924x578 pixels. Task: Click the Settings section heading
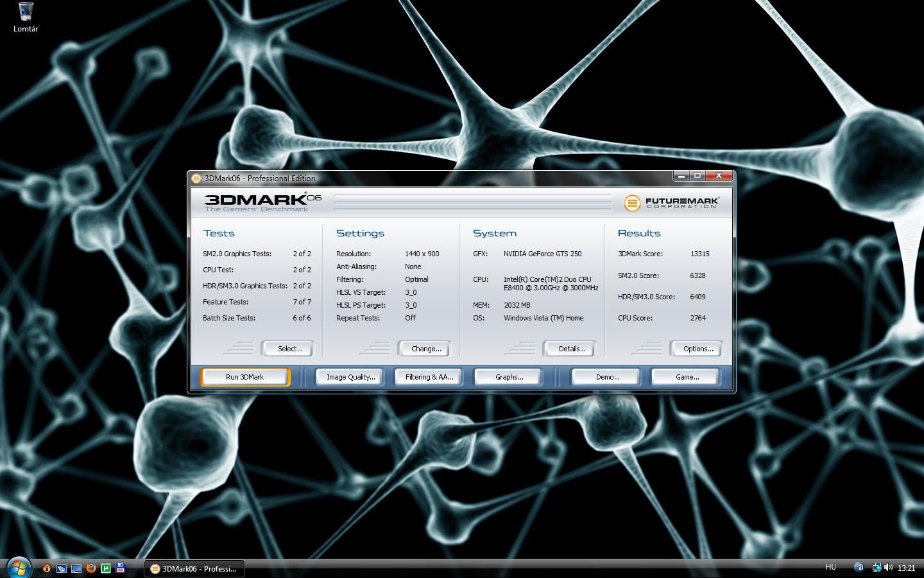[360, 233]
